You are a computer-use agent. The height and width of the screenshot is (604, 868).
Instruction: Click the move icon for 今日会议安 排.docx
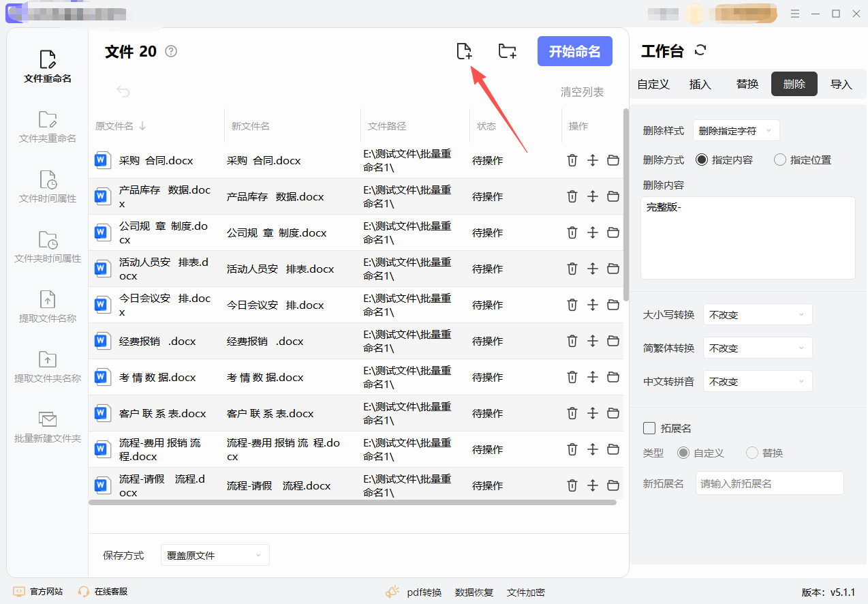click(592, 305)
